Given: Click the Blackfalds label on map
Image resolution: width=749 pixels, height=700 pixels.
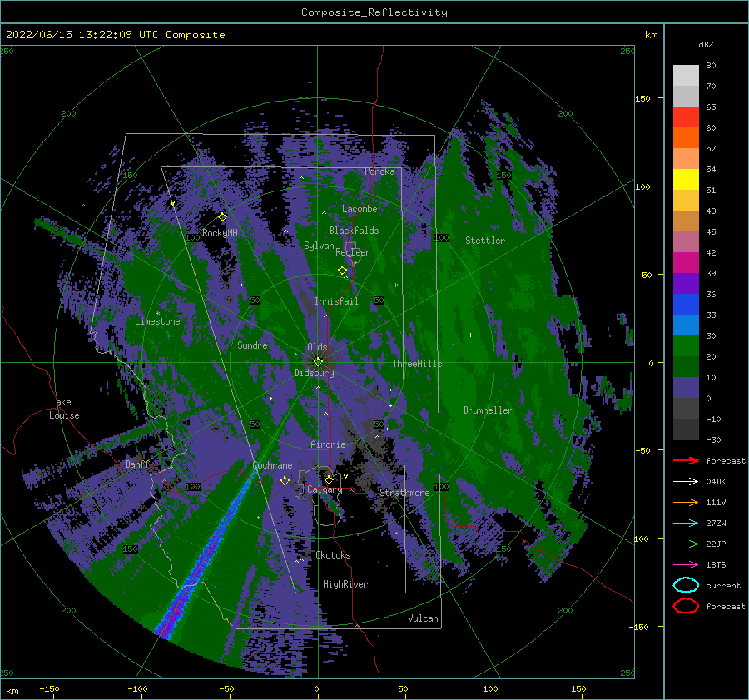Looking at the screenshot, I should click(x=354, y=231).
